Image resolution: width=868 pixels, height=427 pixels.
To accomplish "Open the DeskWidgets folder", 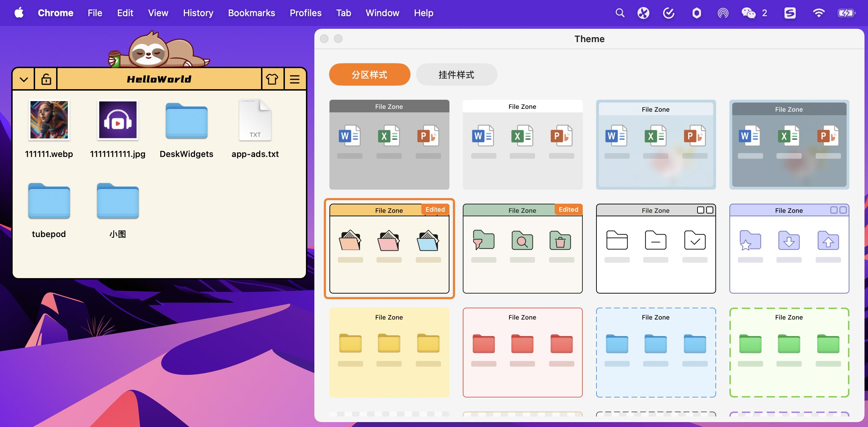I will tap(186, 121).
